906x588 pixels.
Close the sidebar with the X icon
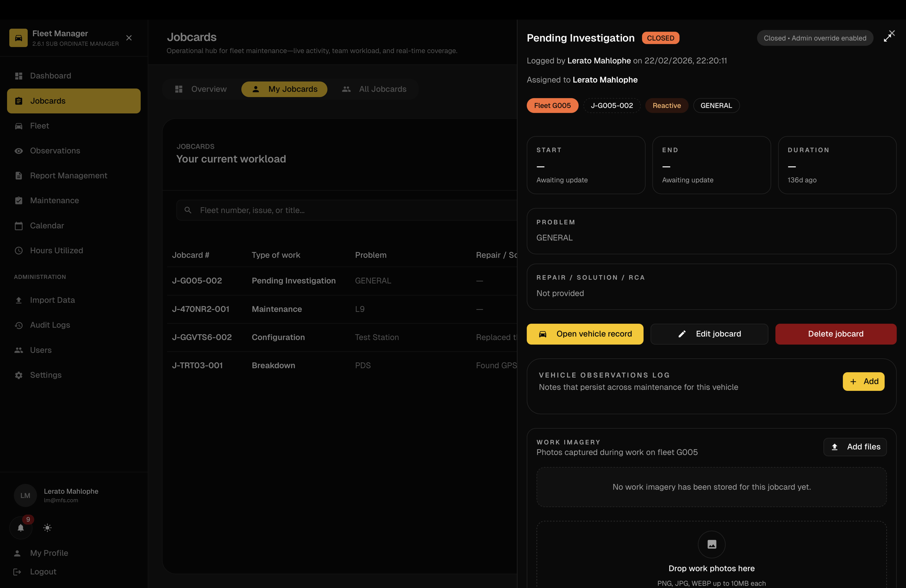[x=129, y=38]
